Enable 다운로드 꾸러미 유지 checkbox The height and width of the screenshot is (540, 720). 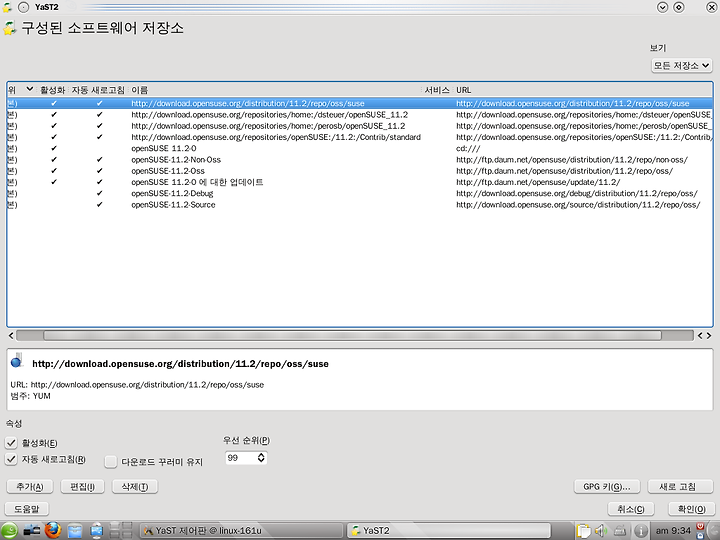tap(111, 461)
